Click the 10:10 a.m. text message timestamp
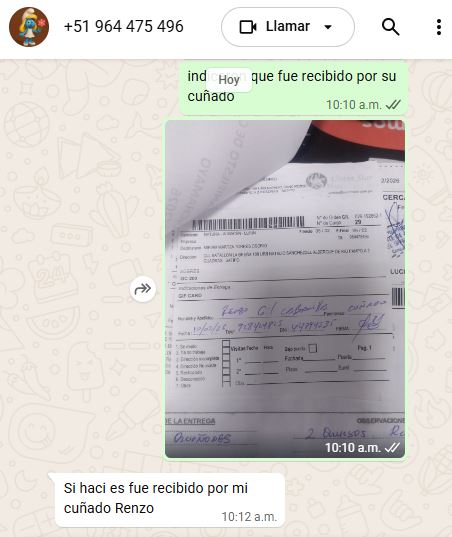 354,104
